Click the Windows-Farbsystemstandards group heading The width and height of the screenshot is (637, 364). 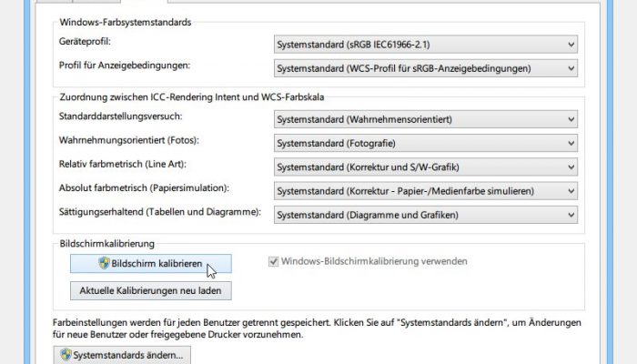(126, 23)
